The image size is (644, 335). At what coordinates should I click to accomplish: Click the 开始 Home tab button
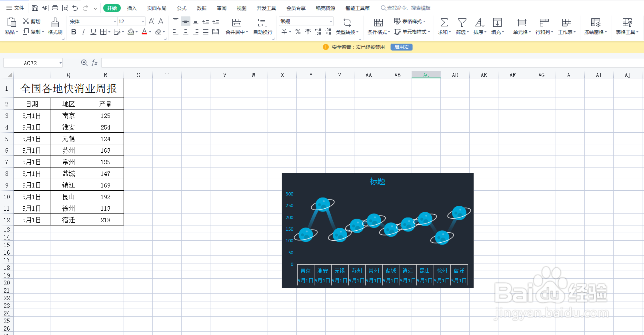112,8
